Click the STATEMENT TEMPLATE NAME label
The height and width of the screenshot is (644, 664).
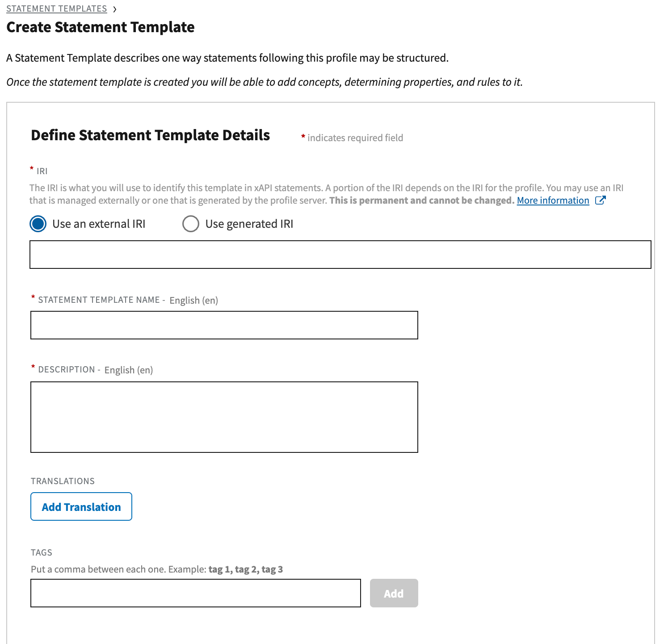[99, 300]
